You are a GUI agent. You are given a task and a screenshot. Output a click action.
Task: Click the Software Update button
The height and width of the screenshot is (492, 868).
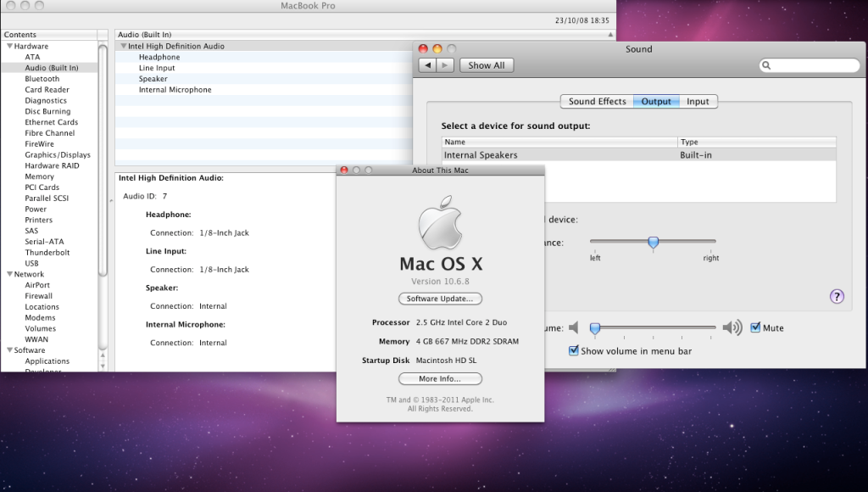click(x=440, y=299)
